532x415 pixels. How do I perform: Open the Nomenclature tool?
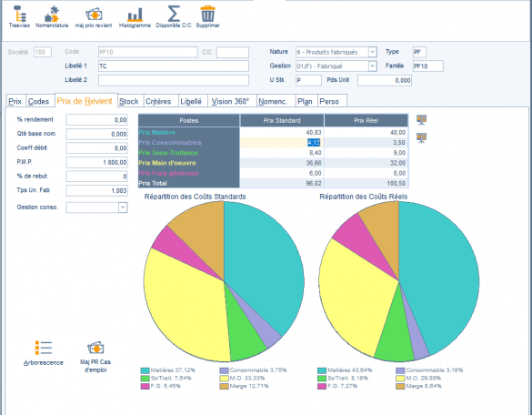click(52, 16)
